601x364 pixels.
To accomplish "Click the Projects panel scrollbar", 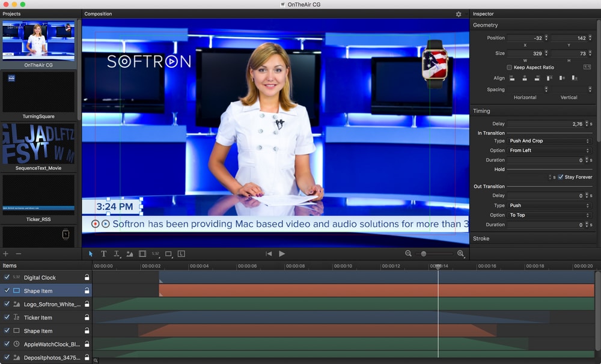I will click(79, 69).
